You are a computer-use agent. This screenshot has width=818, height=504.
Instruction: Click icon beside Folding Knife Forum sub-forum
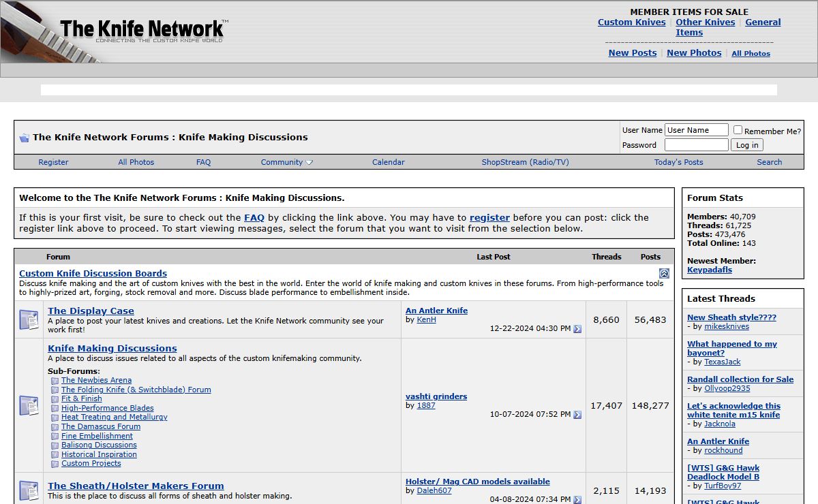pyautogui.click(x=55, y=390)
